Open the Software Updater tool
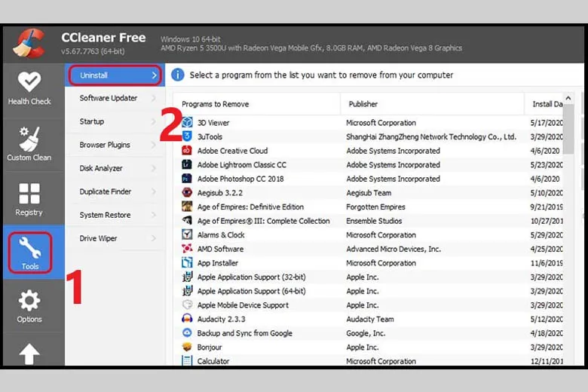 [115, 98]
